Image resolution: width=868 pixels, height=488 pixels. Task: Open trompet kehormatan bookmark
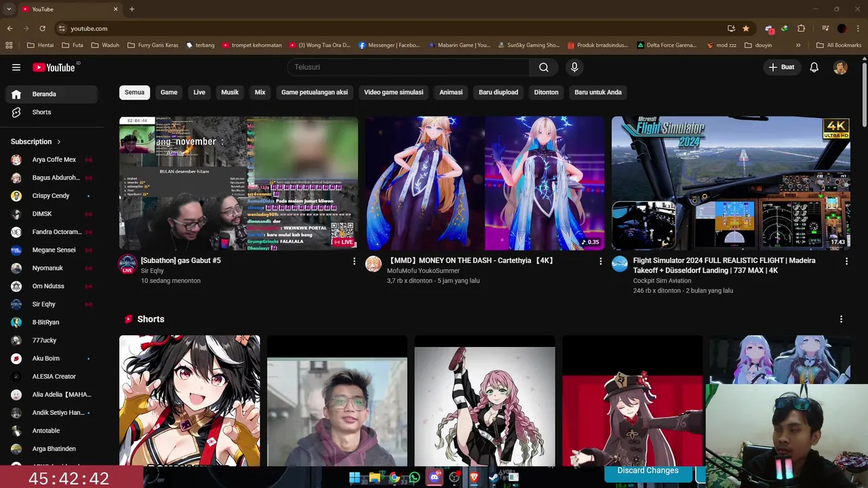pyautogui.click(x=251, y=45)
